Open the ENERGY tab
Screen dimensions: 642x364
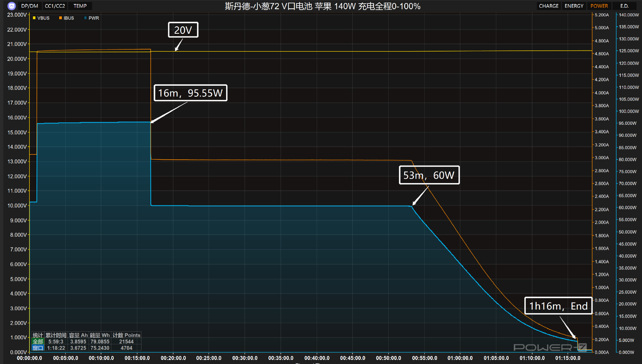pyautogui.click(x=574, y=6)
